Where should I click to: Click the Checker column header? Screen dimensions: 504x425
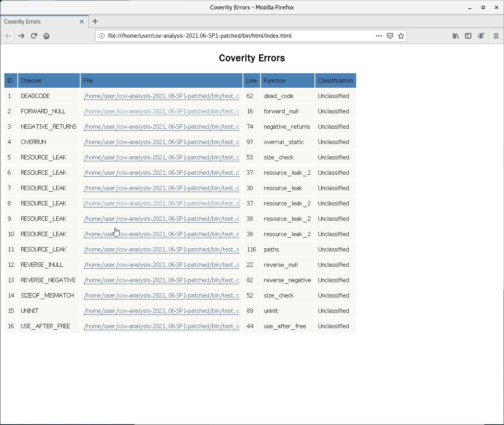49,81
